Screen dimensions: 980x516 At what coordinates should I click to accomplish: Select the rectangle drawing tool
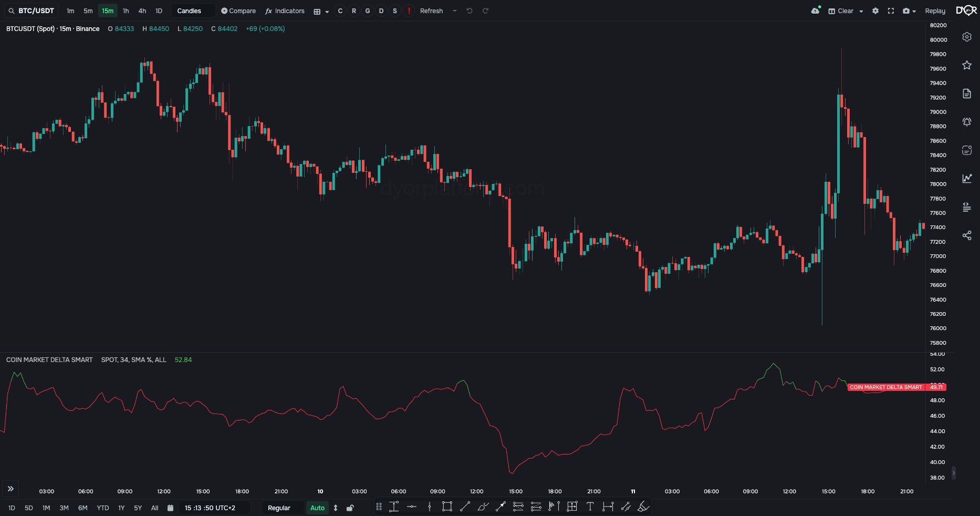tap(447, 507)
